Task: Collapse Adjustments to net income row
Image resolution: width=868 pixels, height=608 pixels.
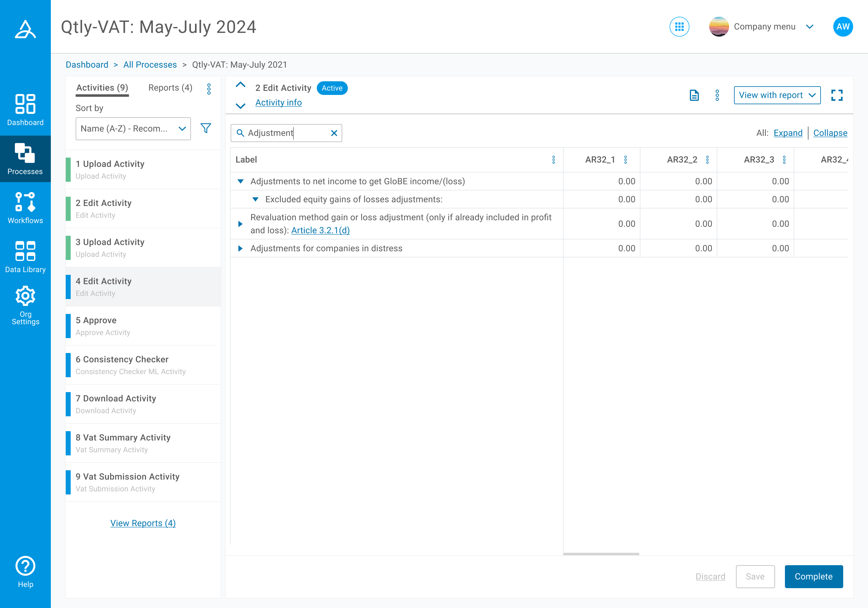Action: (241, 181)
